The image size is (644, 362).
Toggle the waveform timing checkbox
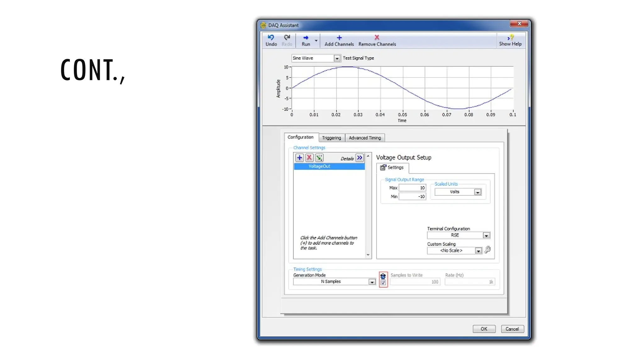coord(383,283)
